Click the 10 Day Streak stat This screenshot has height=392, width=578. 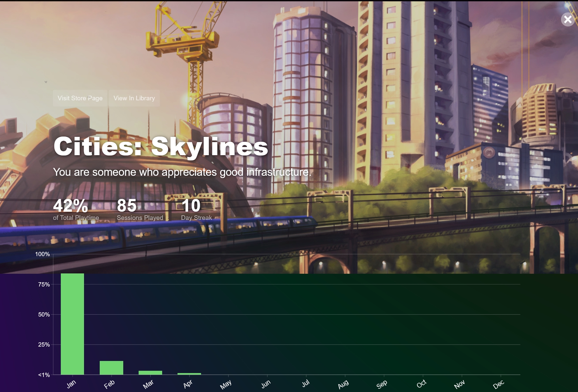click(x=196, y=210)
